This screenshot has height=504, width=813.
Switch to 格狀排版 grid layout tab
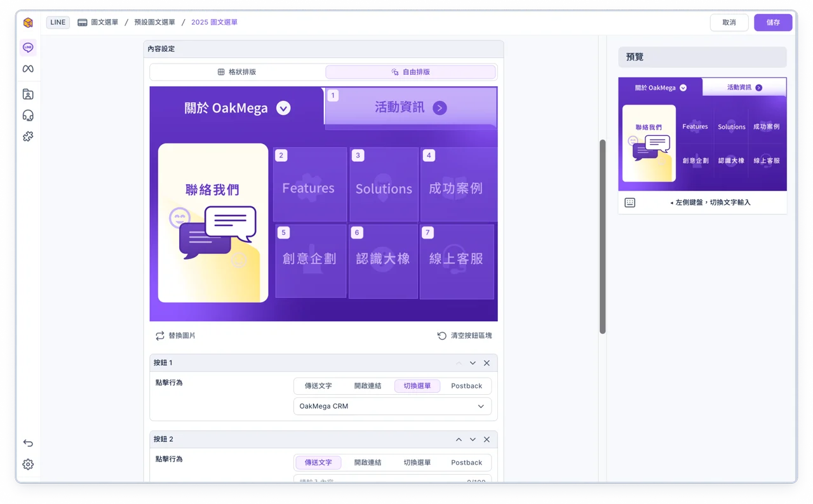pos(238,72)
